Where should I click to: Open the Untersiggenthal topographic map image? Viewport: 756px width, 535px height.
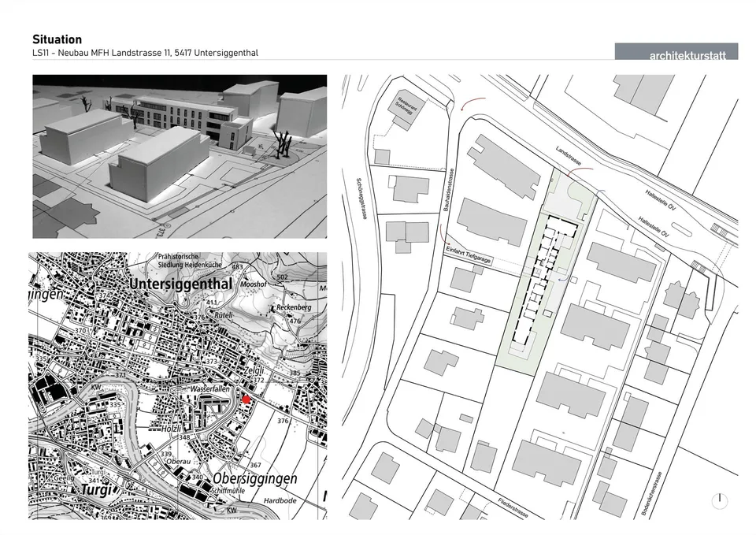tap(178, 385)
